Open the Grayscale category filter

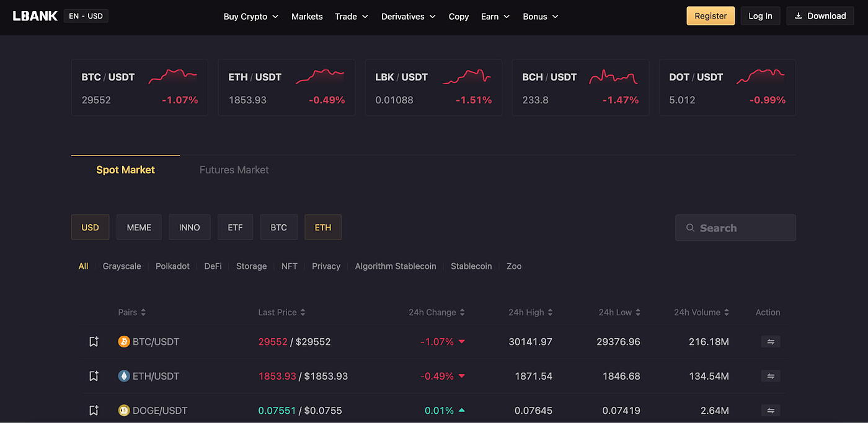[x=122, y=266]
